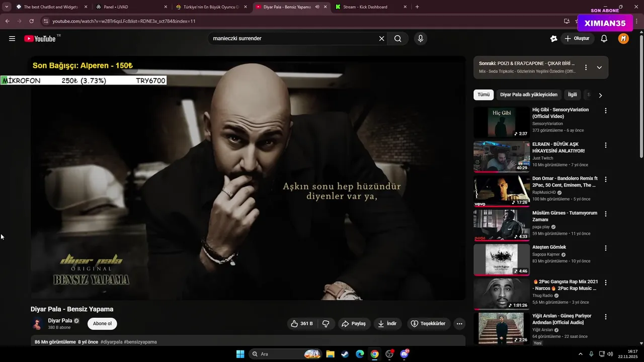The height and width of the screenshot is (362, 644).
Task: Open Yiğit Arslan Güneş Parlıyor title
Action: [561, 319]
